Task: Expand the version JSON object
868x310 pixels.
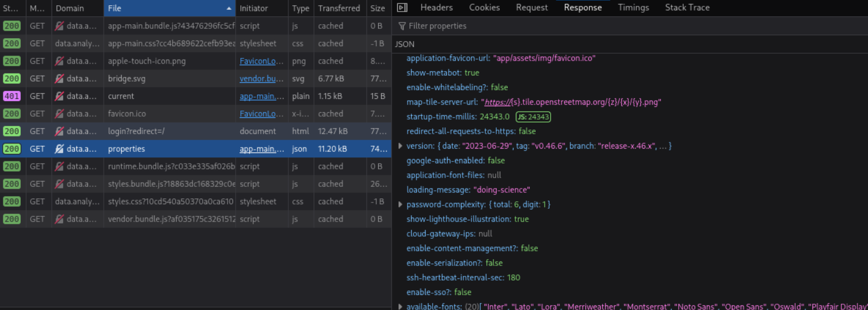Action: [x=400, y=146]
